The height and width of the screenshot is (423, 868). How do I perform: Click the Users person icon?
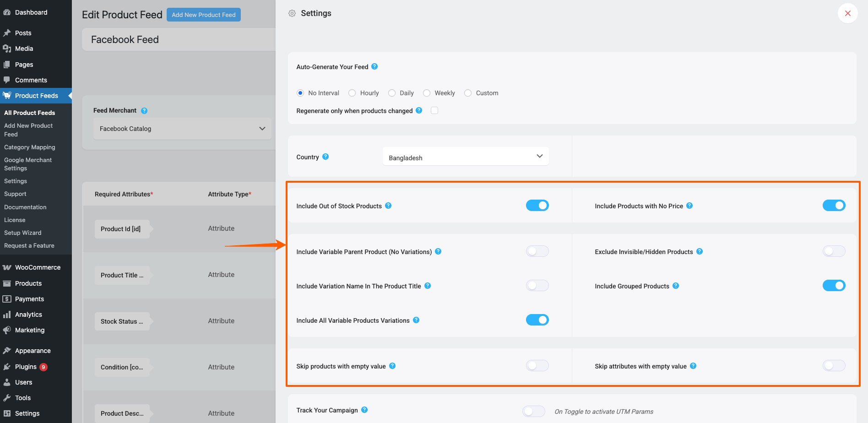point(7,382)
